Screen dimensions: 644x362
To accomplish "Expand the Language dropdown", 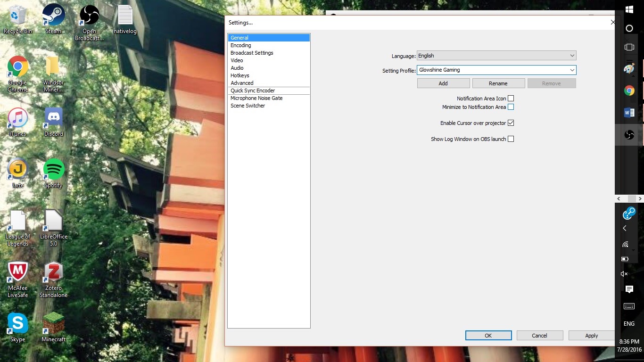I will tap(496, 56).
